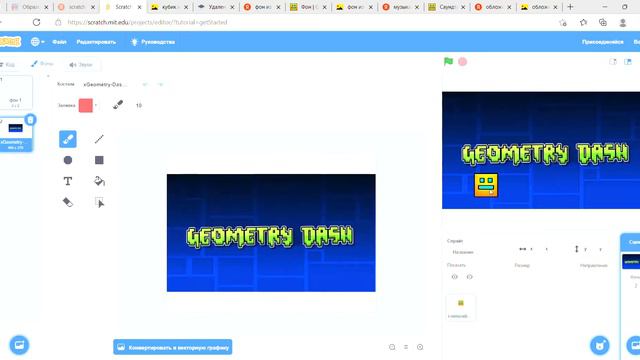This screenshot has height=360, width=640.
Task: Select the Fill bucket tool
Action: click(x=99, y=181)
